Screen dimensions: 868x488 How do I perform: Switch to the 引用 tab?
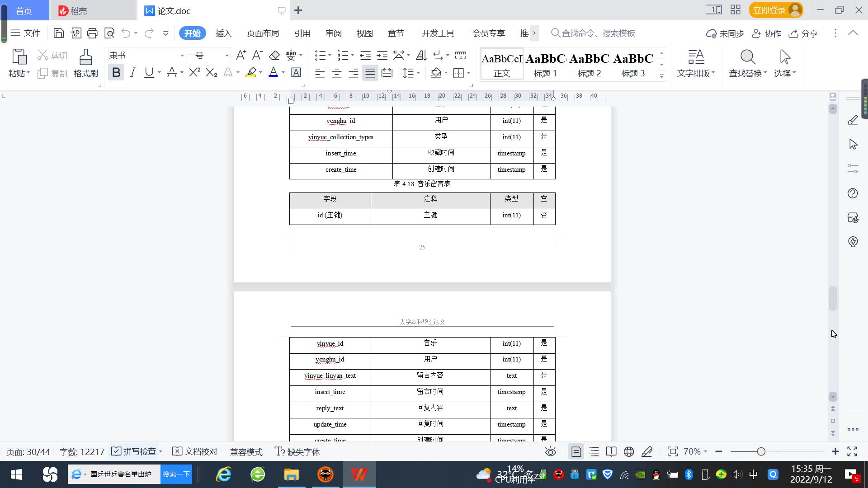click(x=302, y=33)
